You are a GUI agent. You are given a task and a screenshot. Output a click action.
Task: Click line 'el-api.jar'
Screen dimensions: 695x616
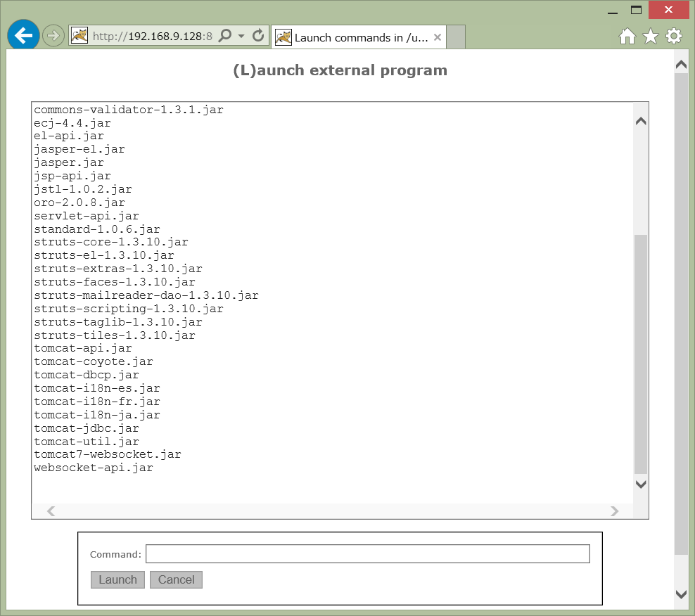(x=69, y=136)
